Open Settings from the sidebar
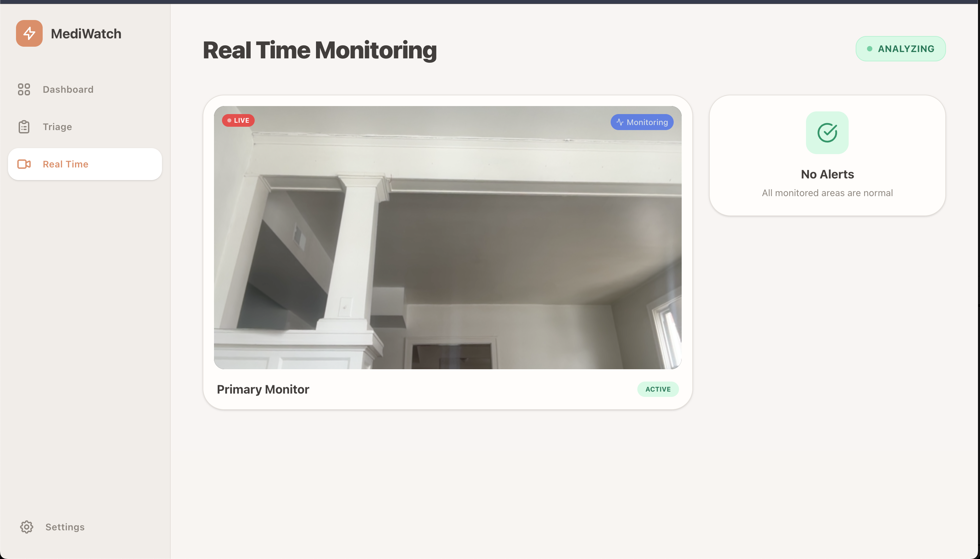Screen dimensions: 980x559 [x=65, y=527]
